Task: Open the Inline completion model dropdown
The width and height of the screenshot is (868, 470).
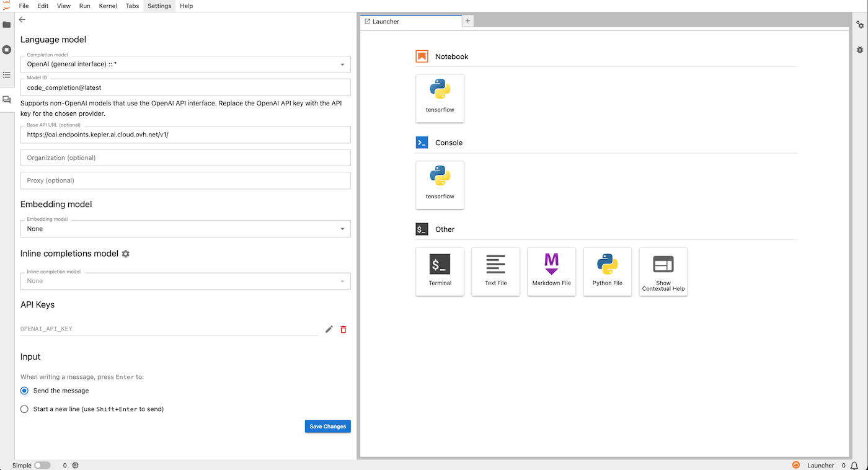Action: click(185, 281)
